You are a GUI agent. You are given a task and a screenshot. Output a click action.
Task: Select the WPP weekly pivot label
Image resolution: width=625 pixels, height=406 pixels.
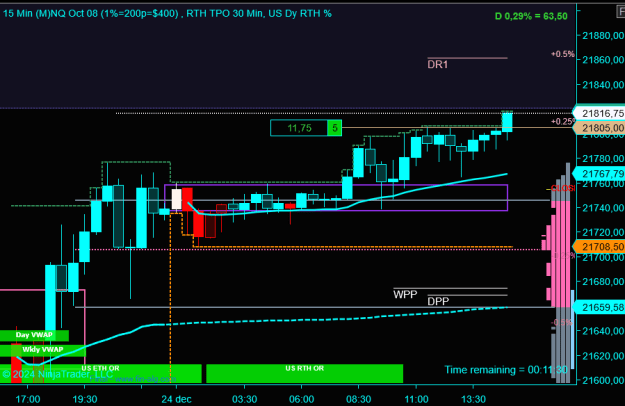[405, 294]
